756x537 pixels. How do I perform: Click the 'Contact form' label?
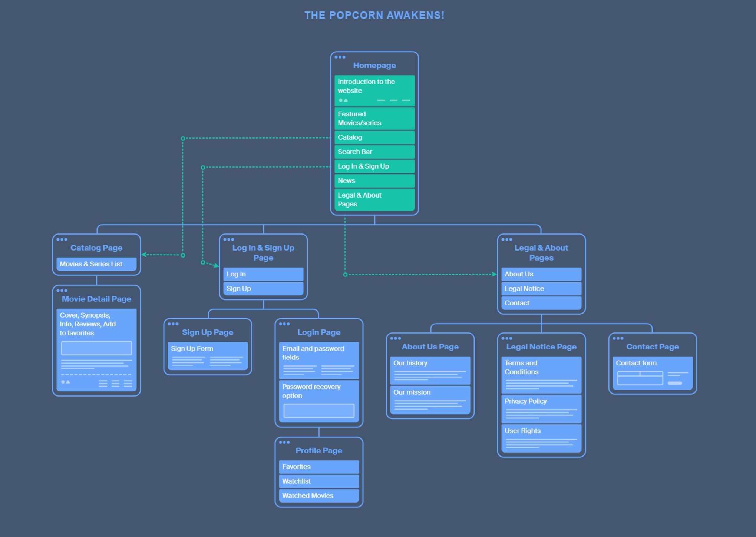[x=636, y=363]
